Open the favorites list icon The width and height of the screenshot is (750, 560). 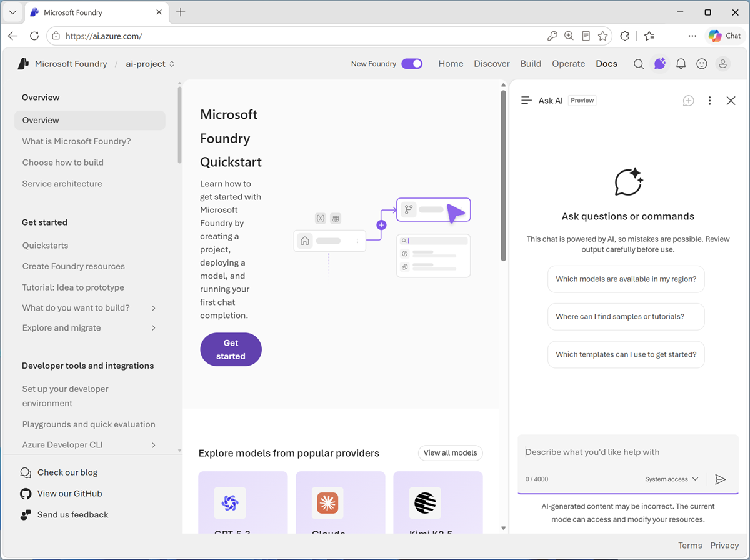point(649,36)
